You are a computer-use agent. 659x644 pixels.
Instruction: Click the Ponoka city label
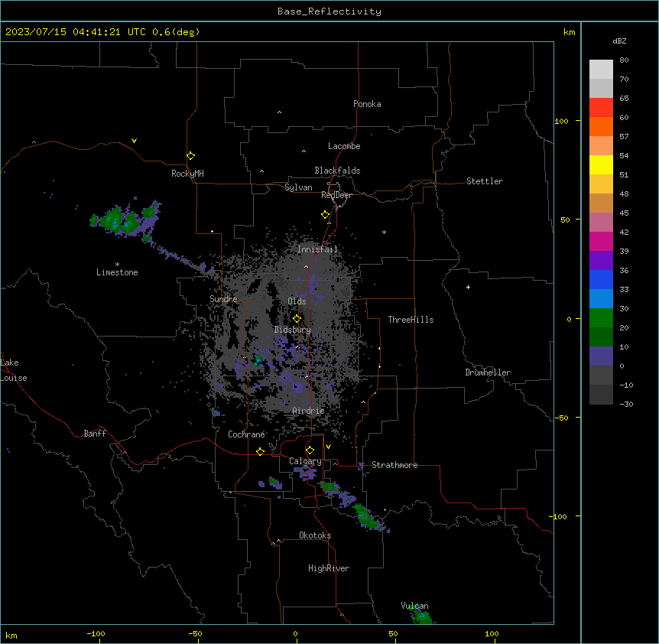[367, 104]
